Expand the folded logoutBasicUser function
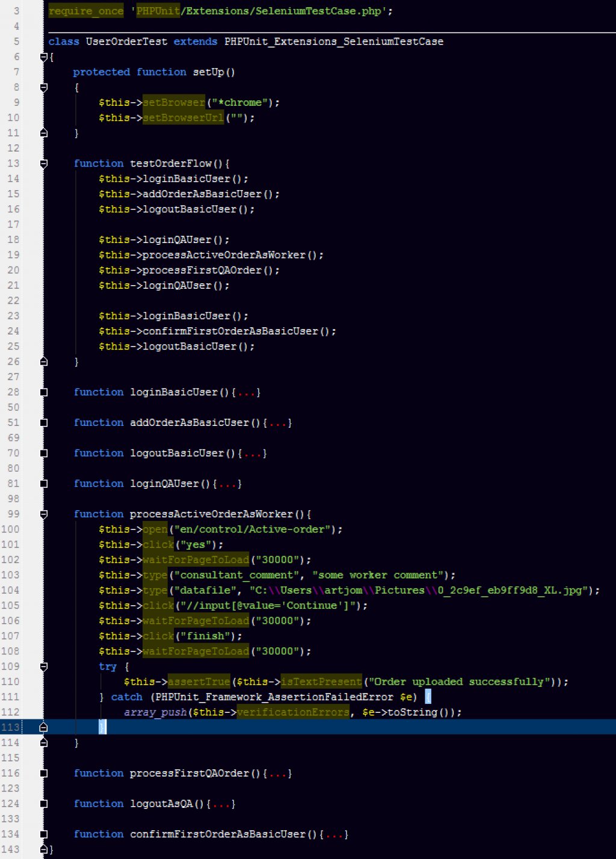The height and width of the screenshot is (859, 616). click(43, 453)
